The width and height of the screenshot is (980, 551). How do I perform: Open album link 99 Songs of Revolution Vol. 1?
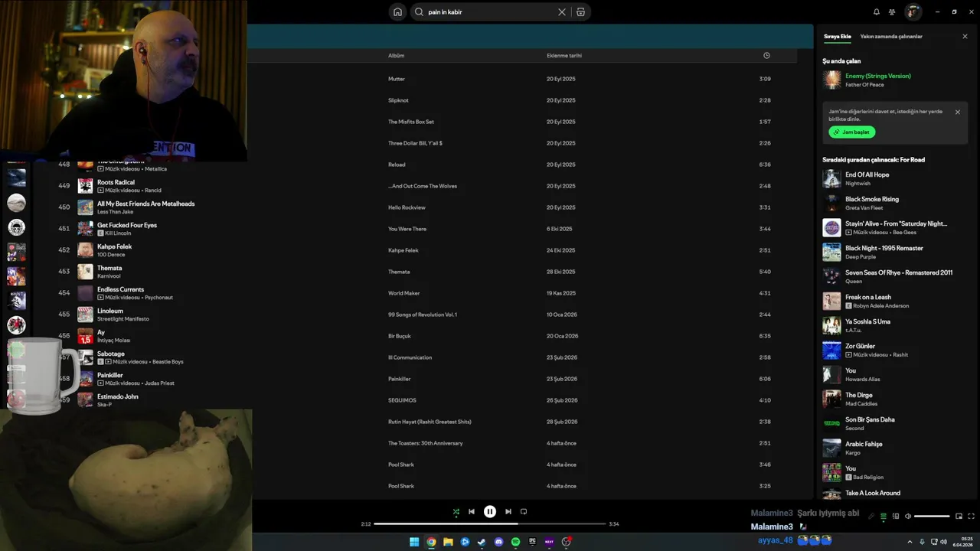tap(423, 315)
